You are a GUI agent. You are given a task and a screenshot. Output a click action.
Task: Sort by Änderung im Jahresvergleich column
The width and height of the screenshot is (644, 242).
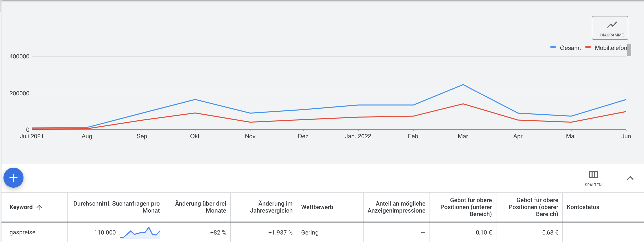271,207
